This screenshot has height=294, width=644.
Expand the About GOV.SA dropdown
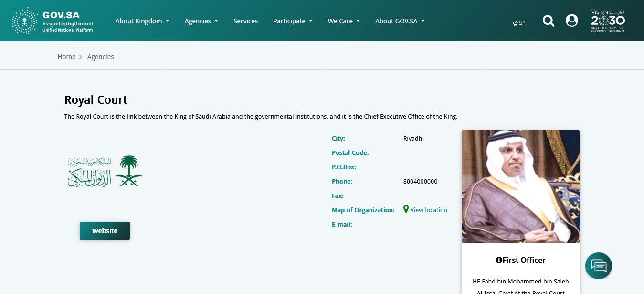point(400,21)
